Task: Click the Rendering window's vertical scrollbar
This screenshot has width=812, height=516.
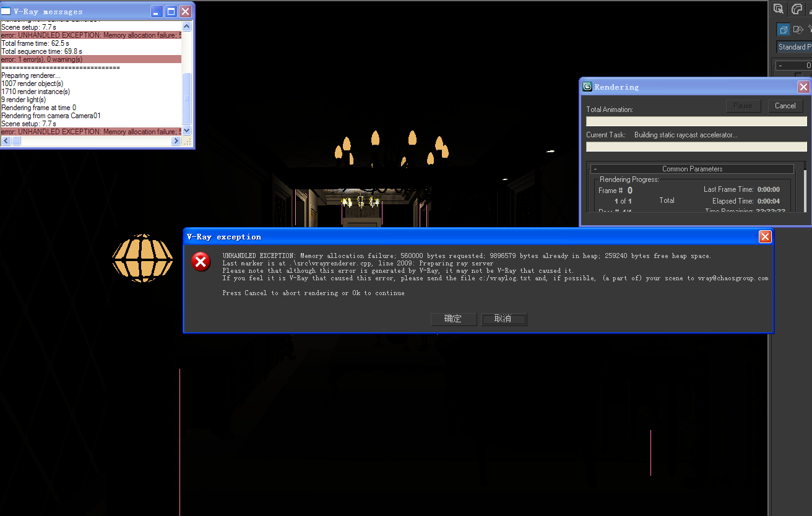Action: pos(805,186)
